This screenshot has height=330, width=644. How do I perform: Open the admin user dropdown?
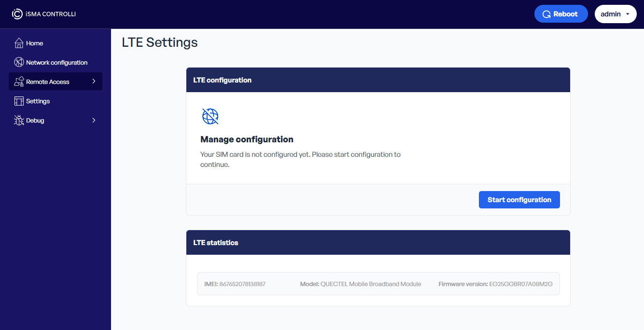616,14
